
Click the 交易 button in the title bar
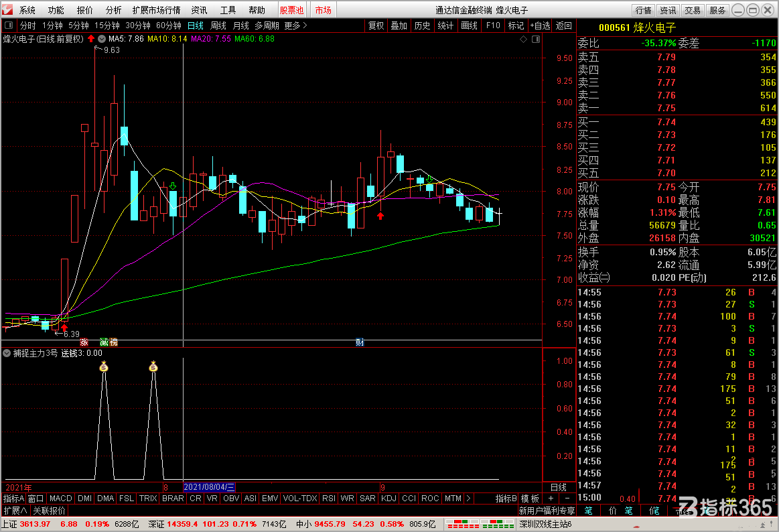693,10
